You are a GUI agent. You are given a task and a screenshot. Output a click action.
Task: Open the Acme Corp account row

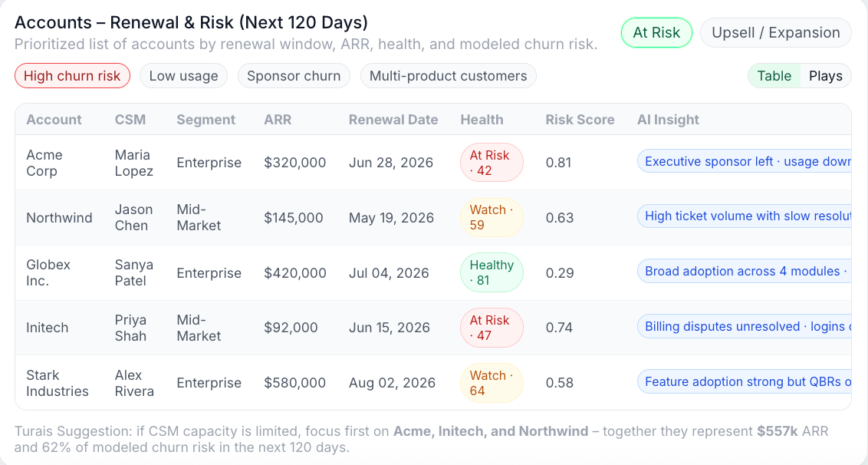pos(44,163)
